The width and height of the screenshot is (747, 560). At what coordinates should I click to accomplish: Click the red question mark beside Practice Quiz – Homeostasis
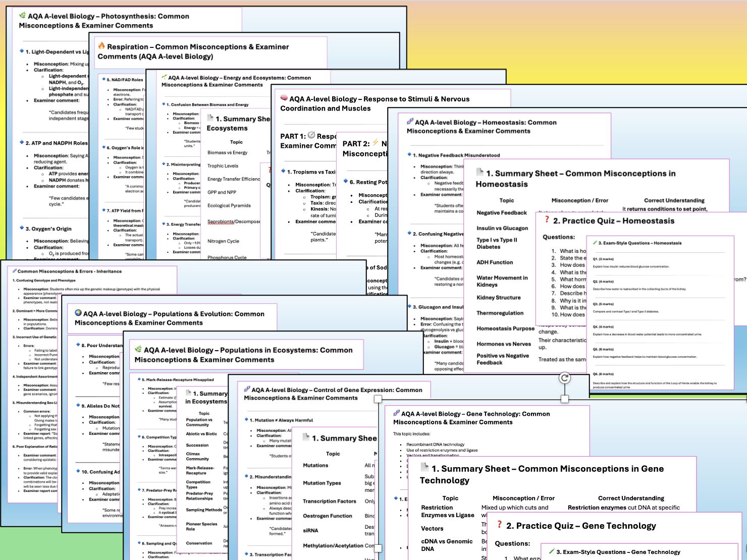click(547, 220)
